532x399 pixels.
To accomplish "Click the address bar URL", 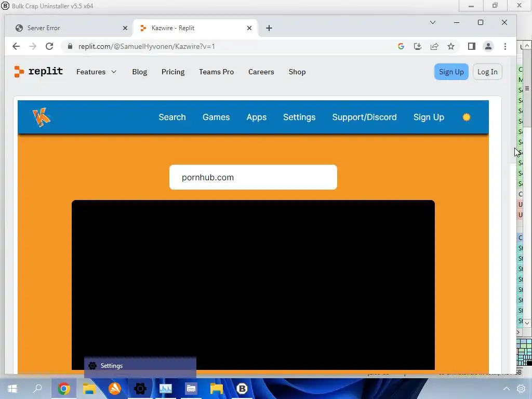I will (x=147, y=46).
